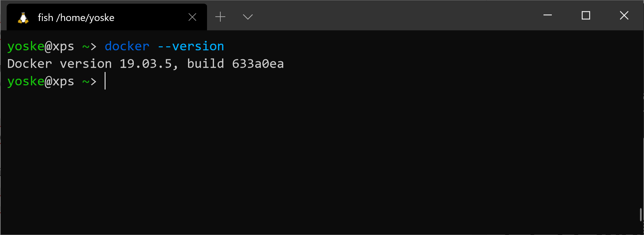The width and height of the screenshot is (644, 235).
Task: Maximize the terminal window
Action: click(x=586, y=15)
